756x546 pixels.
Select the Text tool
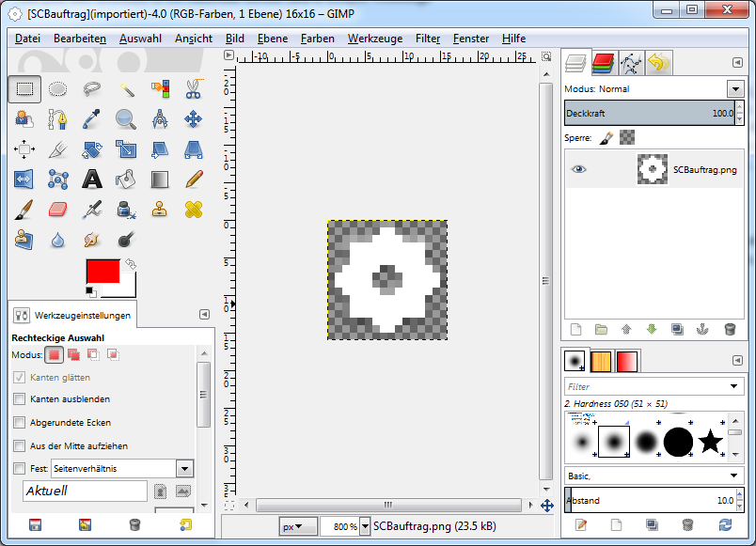tap(92, 179)
